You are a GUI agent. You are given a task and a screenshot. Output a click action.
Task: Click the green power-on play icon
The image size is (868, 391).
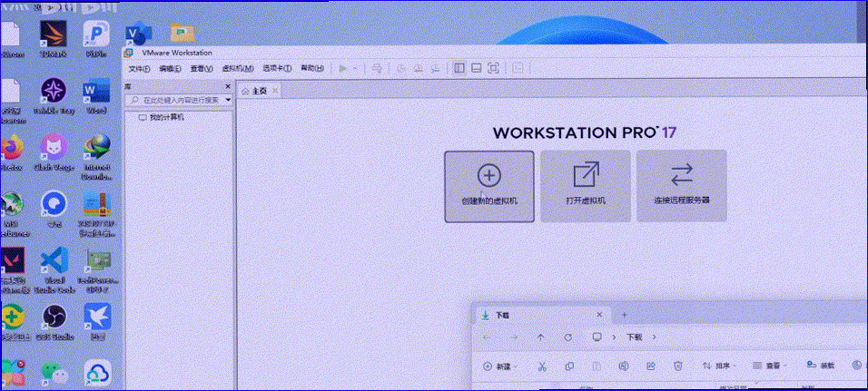coord(343,69)
